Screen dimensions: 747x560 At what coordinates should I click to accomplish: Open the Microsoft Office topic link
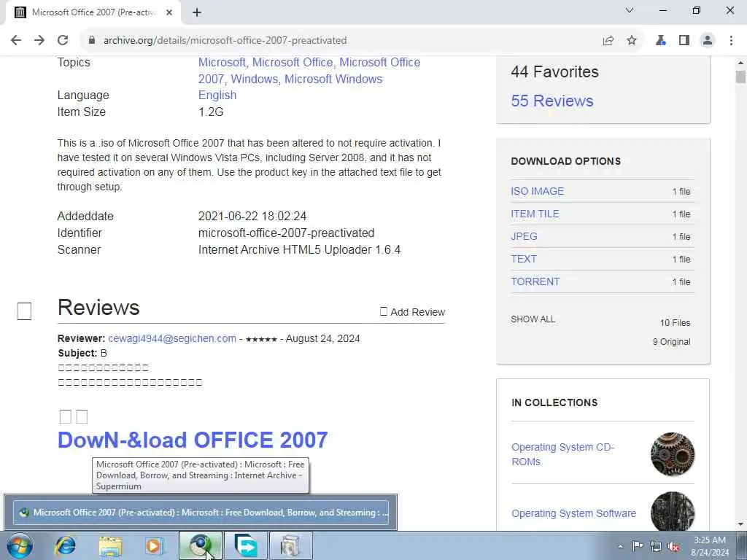click(293, 63)
